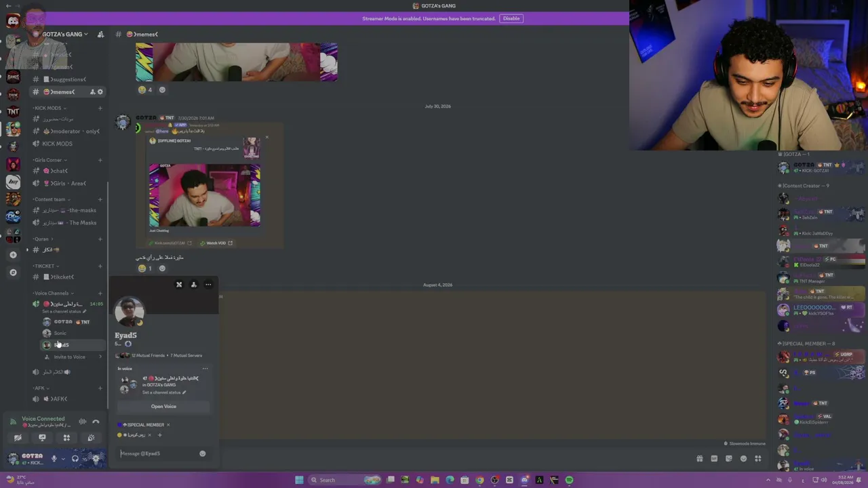Collapse the Content team category
The image size is (868, 488).
[50, 199]
